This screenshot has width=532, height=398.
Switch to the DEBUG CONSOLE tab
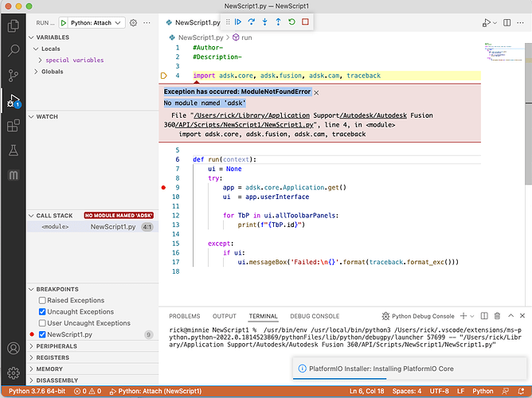click(315, 316)
